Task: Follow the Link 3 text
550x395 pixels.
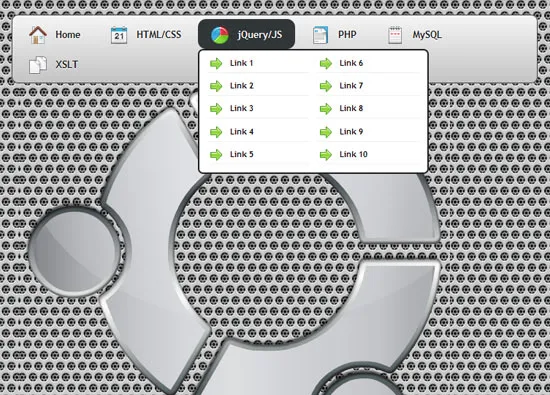Action: point(242,108)
